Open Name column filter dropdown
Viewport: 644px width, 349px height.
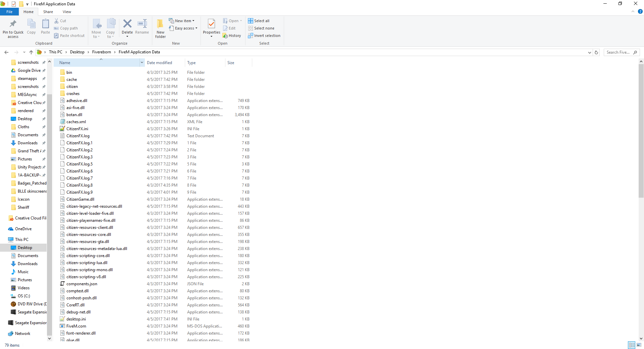pos(142,62)
